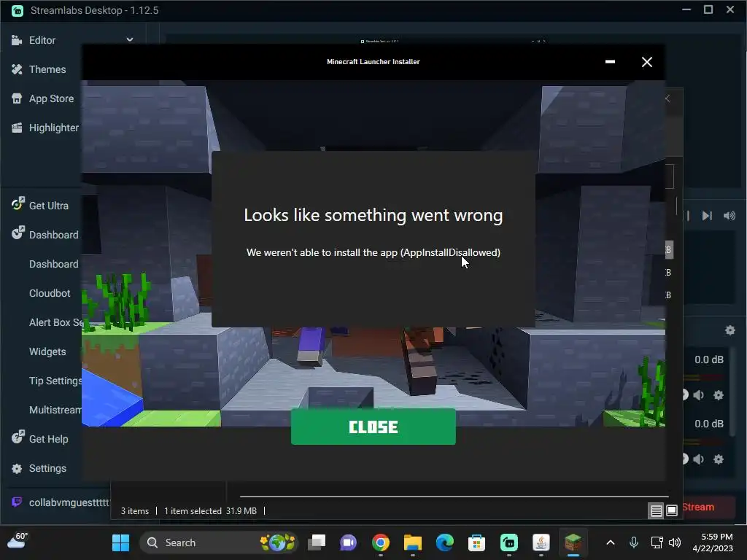This screenshot has width=747, height=560.
Task: Open Themes in Streamlabs sidebar
Action: coord(47,69)
